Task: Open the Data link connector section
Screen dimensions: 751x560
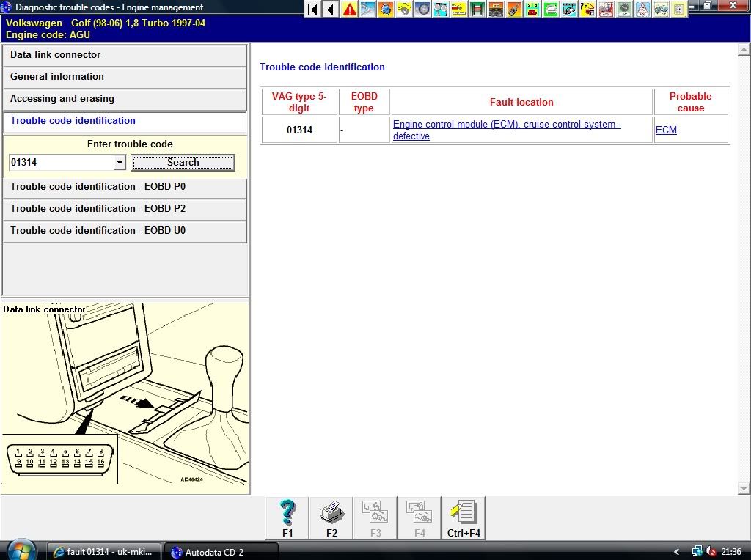Action: [125, 55]
